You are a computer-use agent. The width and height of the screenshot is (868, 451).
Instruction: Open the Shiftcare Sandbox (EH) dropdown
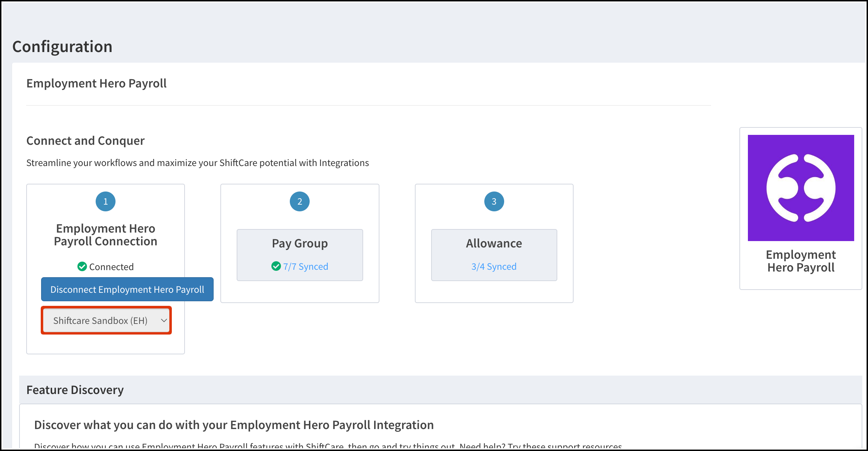(x=101, y=321)
